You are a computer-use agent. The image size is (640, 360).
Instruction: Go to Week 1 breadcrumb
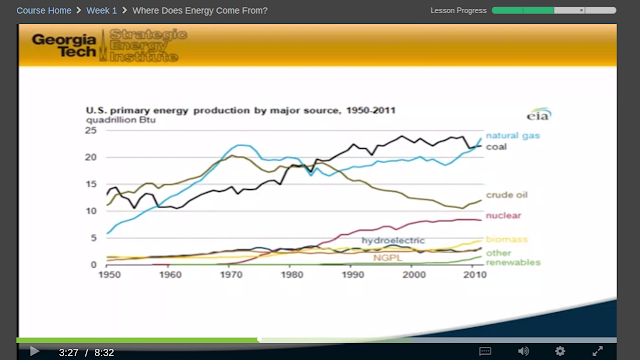pyautogui.click(x=101, y=11)
